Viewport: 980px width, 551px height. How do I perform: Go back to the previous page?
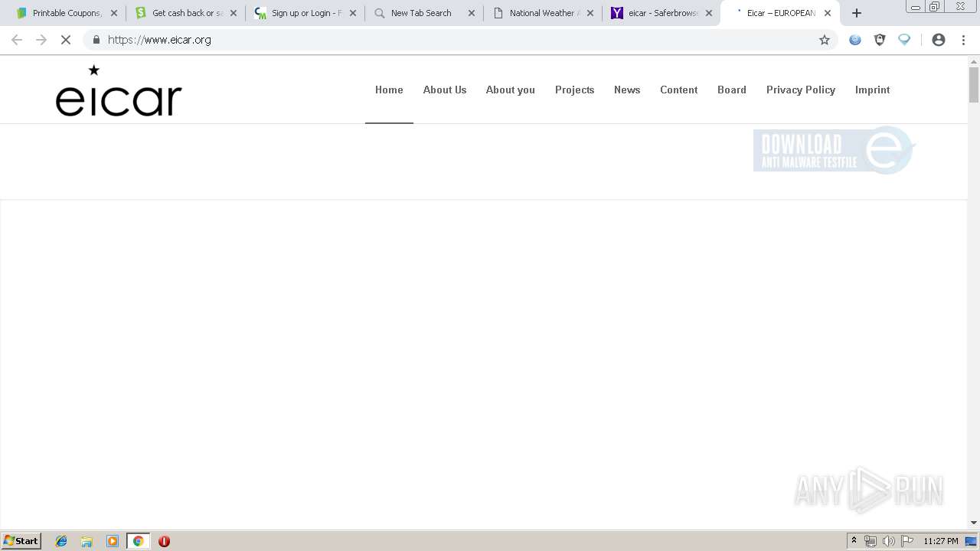pyautogui.click(x=17, y=40)
